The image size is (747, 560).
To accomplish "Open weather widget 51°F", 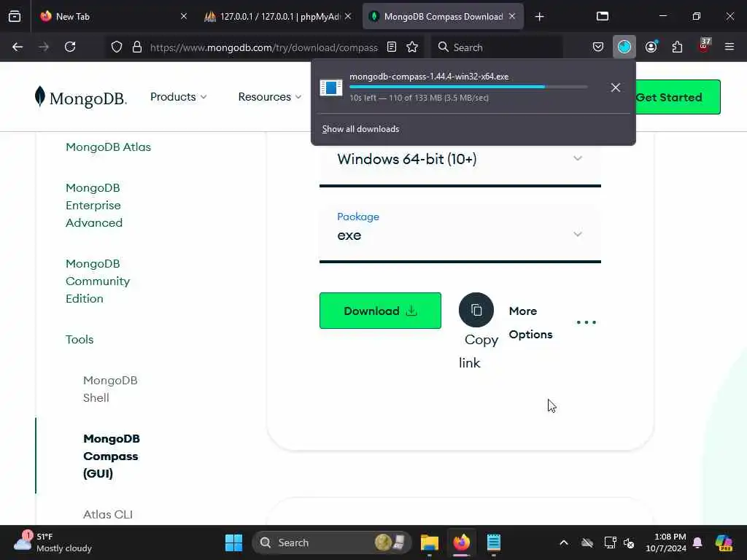I will 53,542.
